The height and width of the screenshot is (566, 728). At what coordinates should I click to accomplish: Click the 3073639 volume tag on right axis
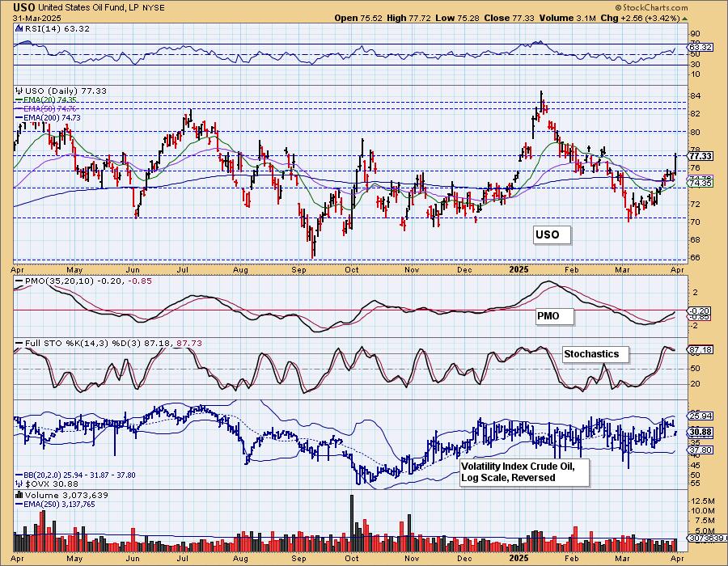point(708,539)
